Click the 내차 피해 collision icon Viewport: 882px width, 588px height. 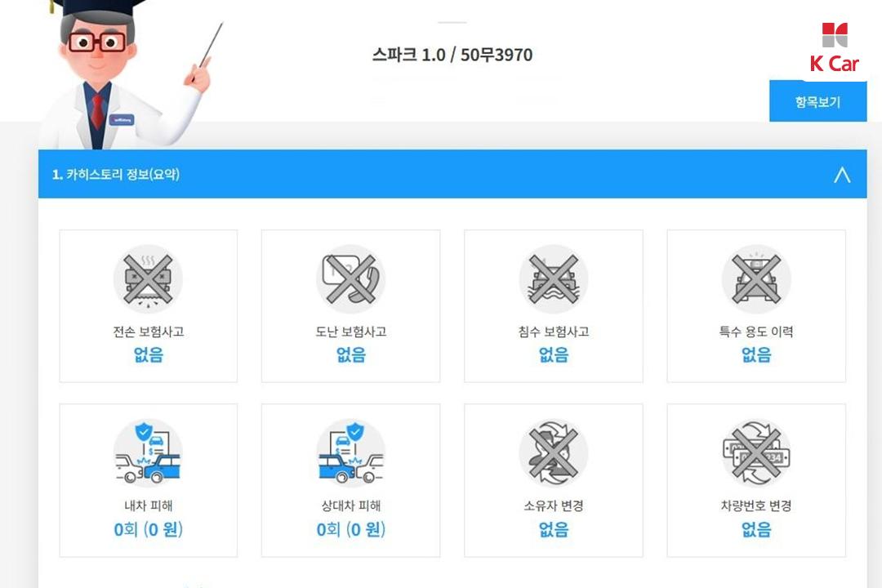pos(148,453)
